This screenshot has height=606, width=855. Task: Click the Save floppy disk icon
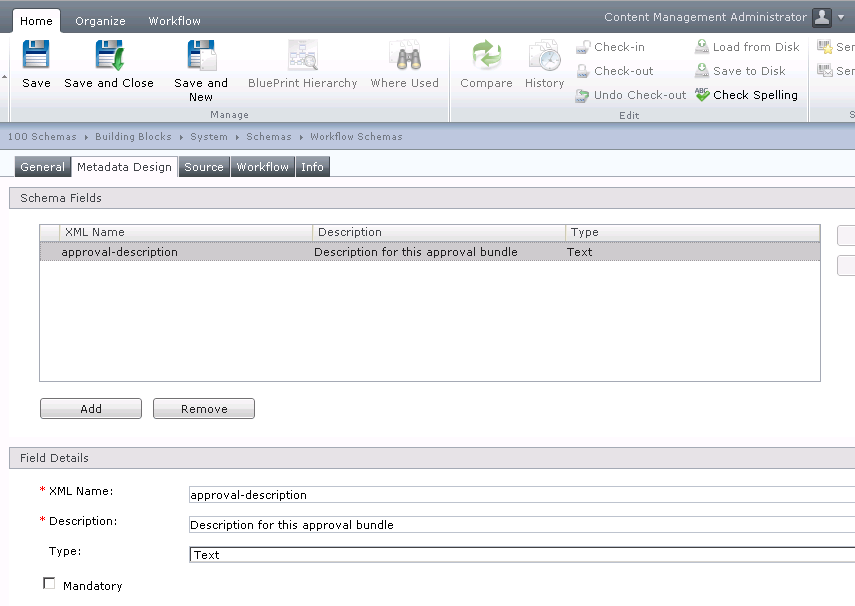[36, 56]
